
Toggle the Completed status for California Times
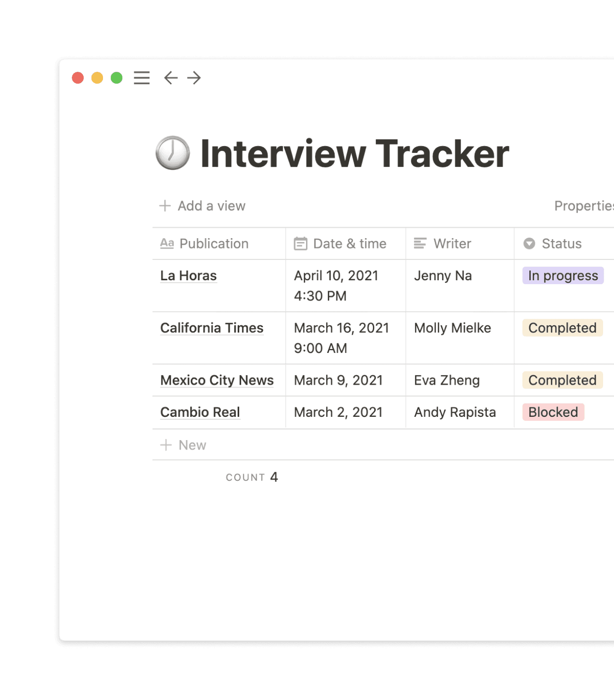(562, 328)
